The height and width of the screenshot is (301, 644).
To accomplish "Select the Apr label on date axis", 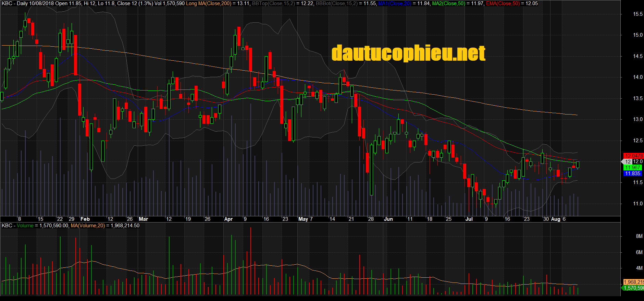I will (x=228, y=219).
